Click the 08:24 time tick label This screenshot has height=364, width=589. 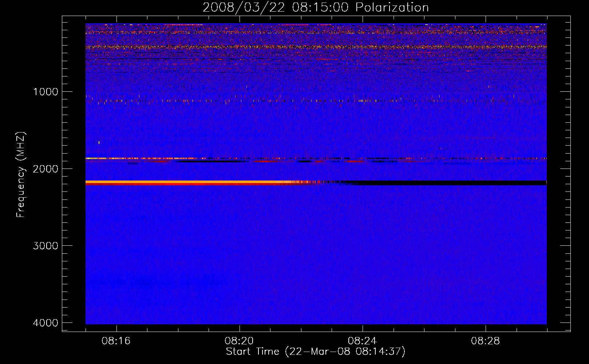(x=362, y=341)
